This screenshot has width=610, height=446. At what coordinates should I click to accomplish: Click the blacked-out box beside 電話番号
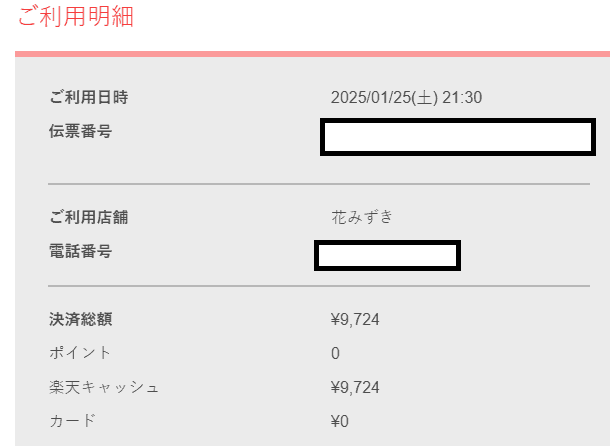coord(387,256)
